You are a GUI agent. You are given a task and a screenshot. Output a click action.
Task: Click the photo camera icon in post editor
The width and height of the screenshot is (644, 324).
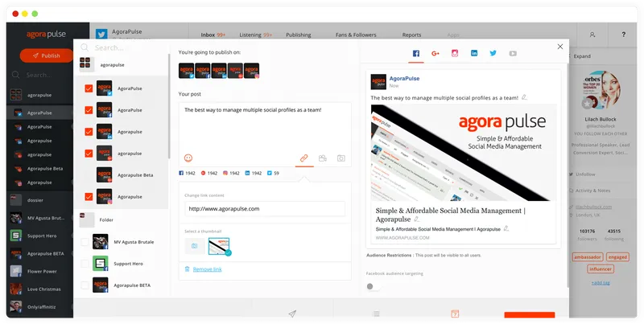coord(341,158)
